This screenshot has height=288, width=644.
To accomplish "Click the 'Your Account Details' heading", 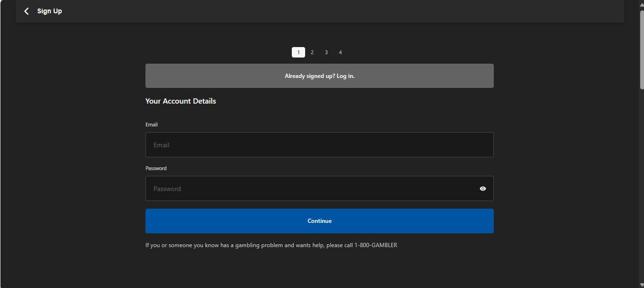I will pos(181,101).
